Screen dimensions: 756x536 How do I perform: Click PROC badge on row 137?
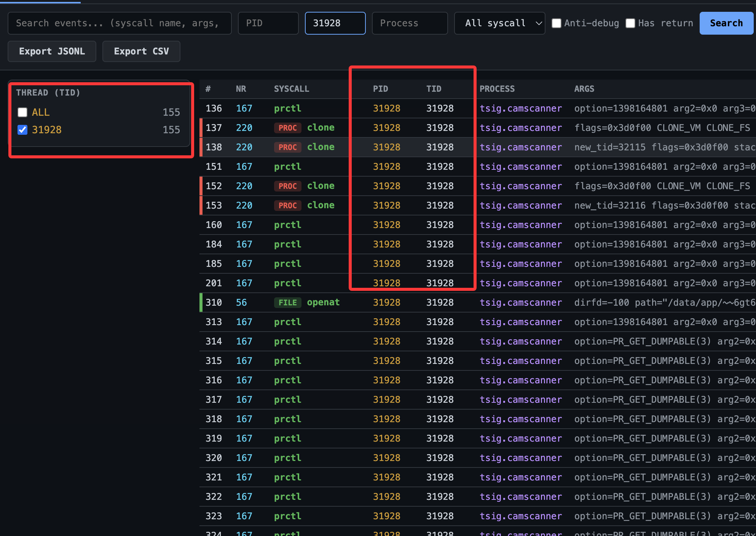(x=287, y=128)
